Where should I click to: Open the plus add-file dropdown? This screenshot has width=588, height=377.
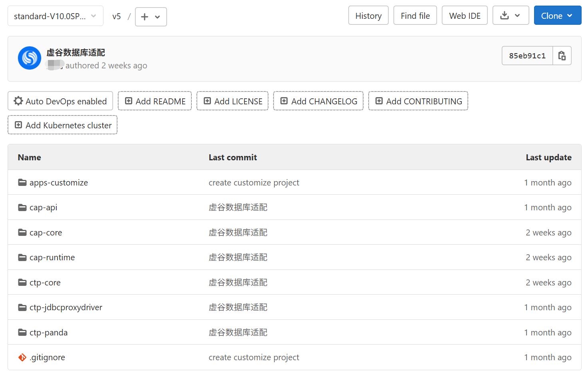coord(151,17)
